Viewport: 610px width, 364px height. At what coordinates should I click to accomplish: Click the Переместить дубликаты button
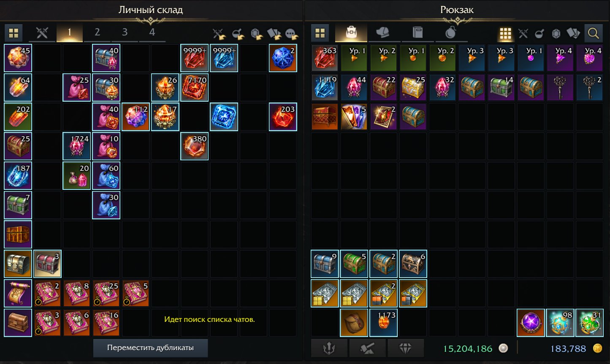point(150,348)
